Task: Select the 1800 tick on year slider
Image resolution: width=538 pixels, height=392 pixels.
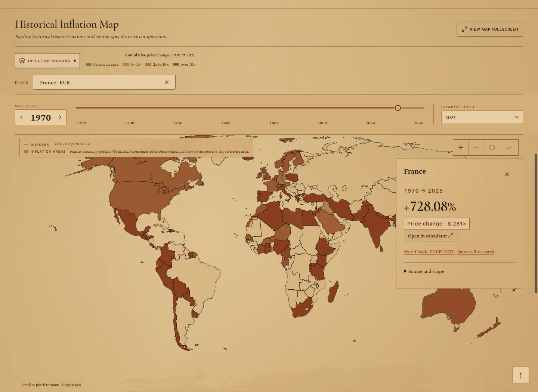Action: (x=274, y=123)
